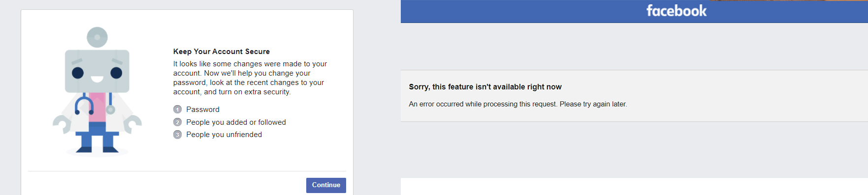Viewport: 868px width, 195px height.
Task: Select the step 1 number icon
Action: click(x=178, y=110)
